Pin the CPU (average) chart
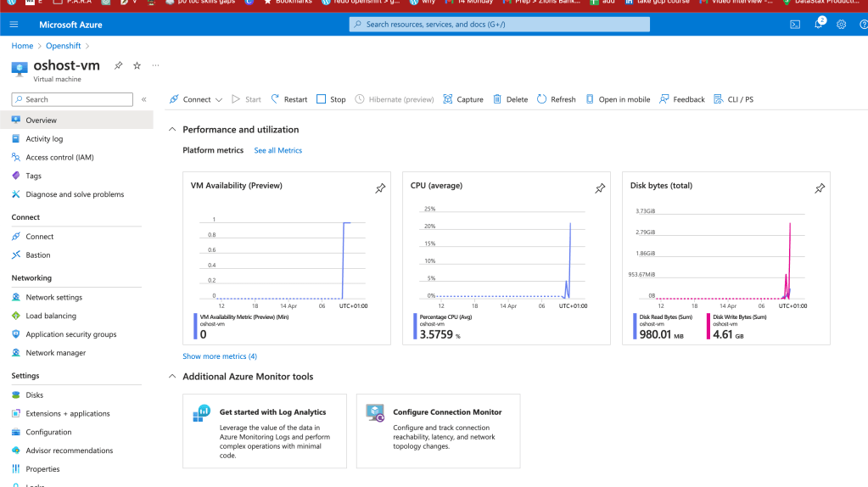Image resolution: width=868 pixels, height=487 pixels. (600, 188)
